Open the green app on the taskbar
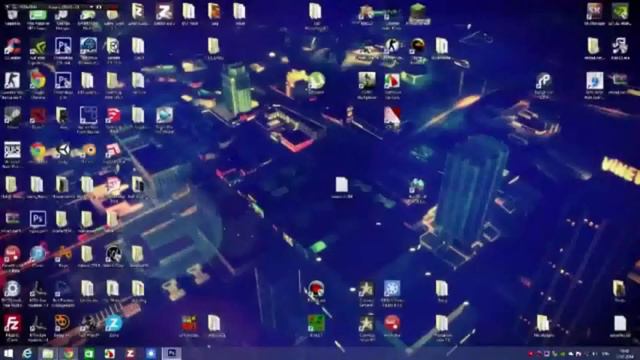 [89, 353]
